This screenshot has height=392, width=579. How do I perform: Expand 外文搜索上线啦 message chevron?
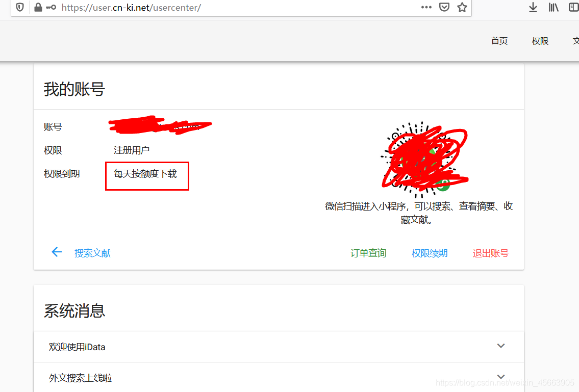tap(501, 377)
